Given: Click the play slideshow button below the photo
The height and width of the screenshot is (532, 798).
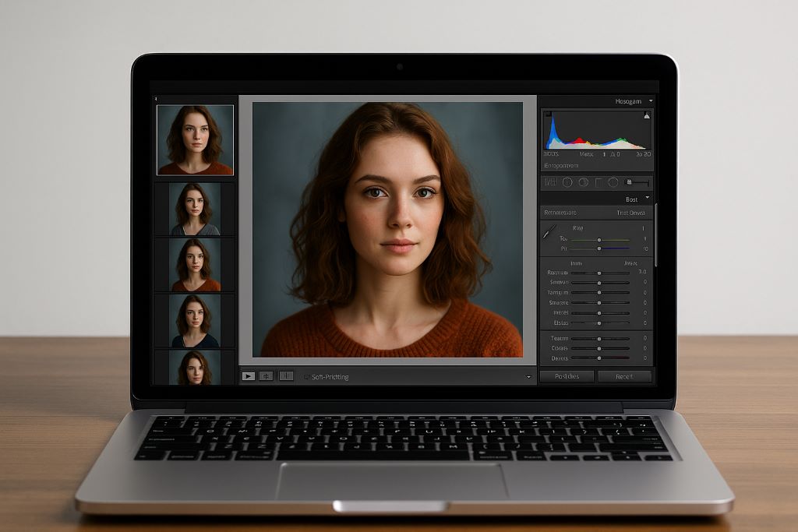Looking at the screenshot, I should (x=248, y=376).
